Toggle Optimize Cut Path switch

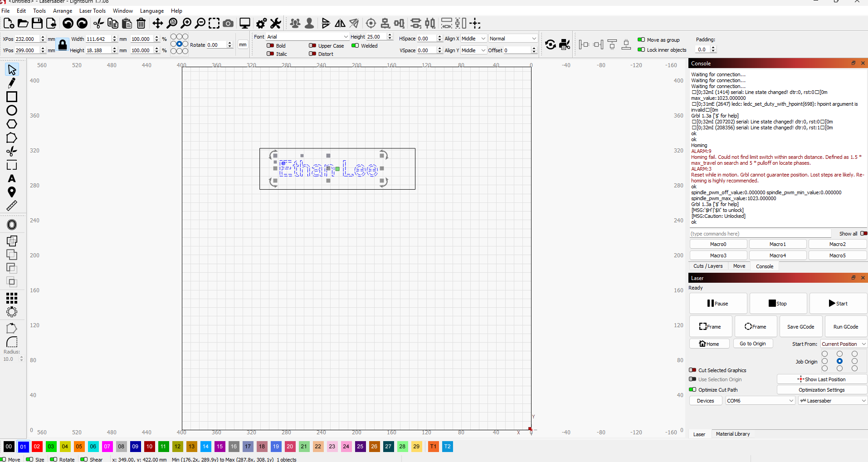[x=692, y=390]
